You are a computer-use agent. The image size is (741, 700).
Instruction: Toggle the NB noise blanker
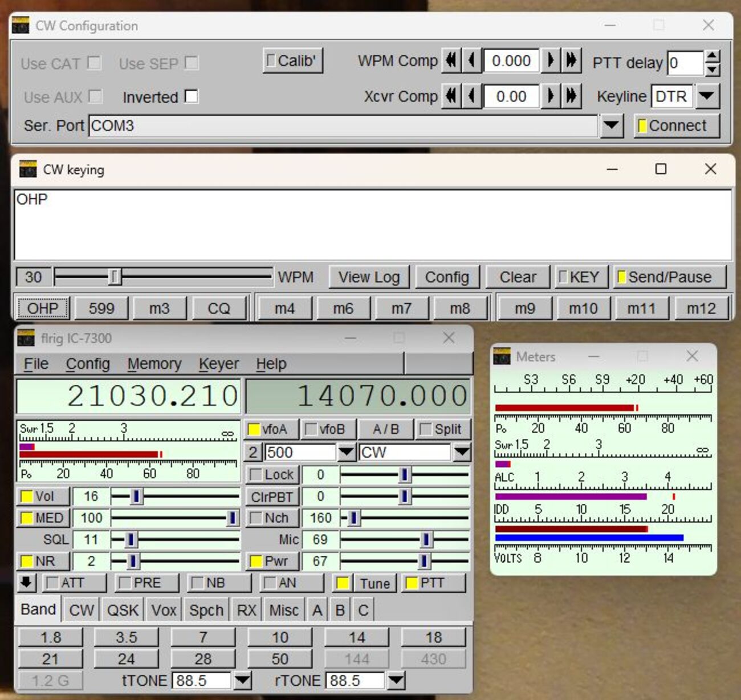[219, 583]
